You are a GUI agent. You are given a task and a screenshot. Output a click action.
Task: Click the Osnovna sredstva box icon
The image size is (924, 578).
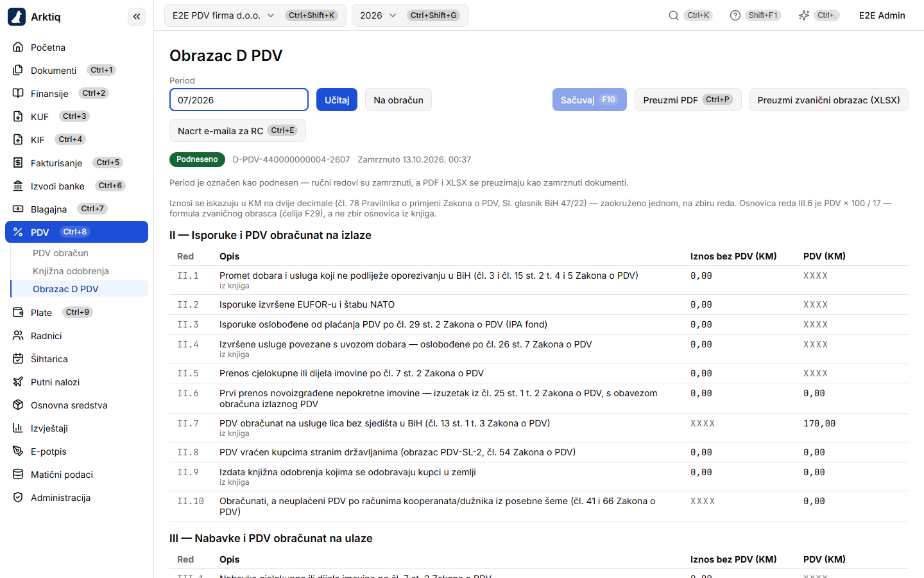point(18,405)
